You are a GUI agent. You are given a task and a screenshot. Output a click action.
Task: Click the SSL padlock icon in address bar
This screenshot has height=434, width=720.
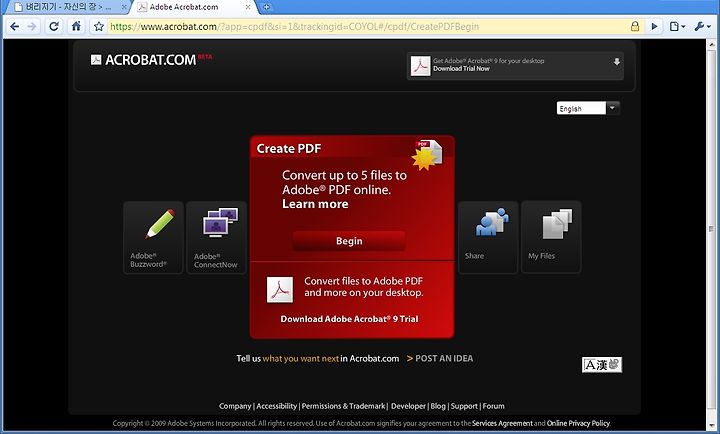pyautogui.click(x=635, y=26)
